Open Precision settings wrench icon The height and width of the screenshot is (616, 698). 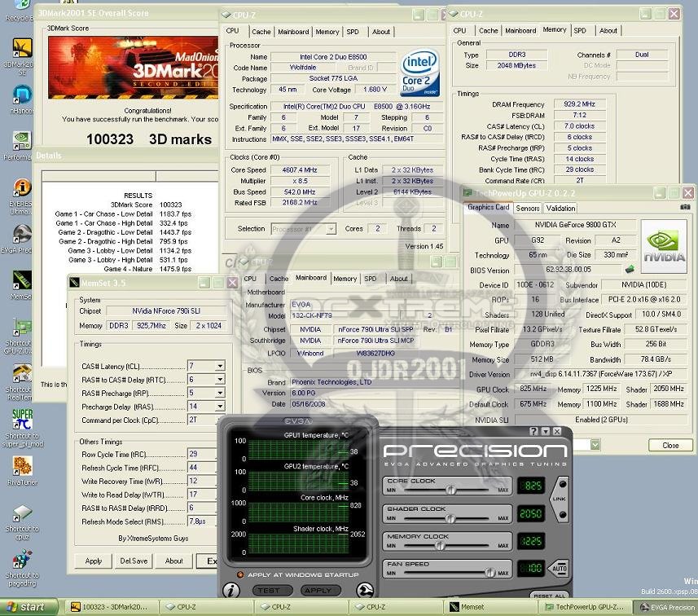[365, 591]
